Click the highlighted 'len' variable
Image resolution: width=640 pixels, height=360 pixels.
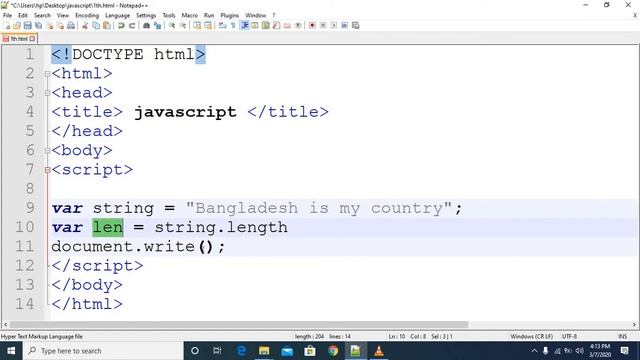108,227
